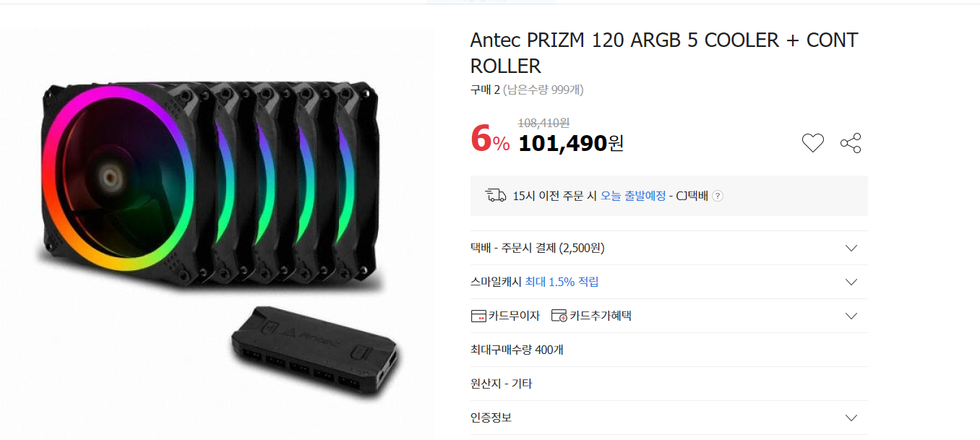Click the 카드추가혜택 card icon
Image resolution: width=980 pixels, height=440 pixels.
(559, 316)
